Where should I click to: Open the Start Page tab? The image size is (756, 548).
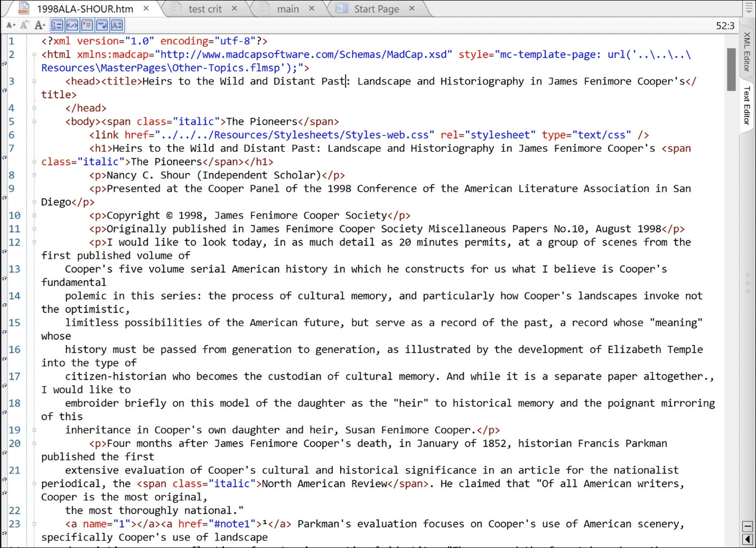[376, 9]
